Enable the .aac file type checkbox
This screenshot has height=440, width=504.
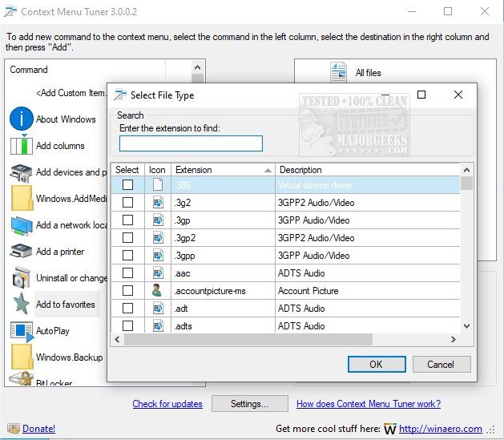click(x=127, y=273)
